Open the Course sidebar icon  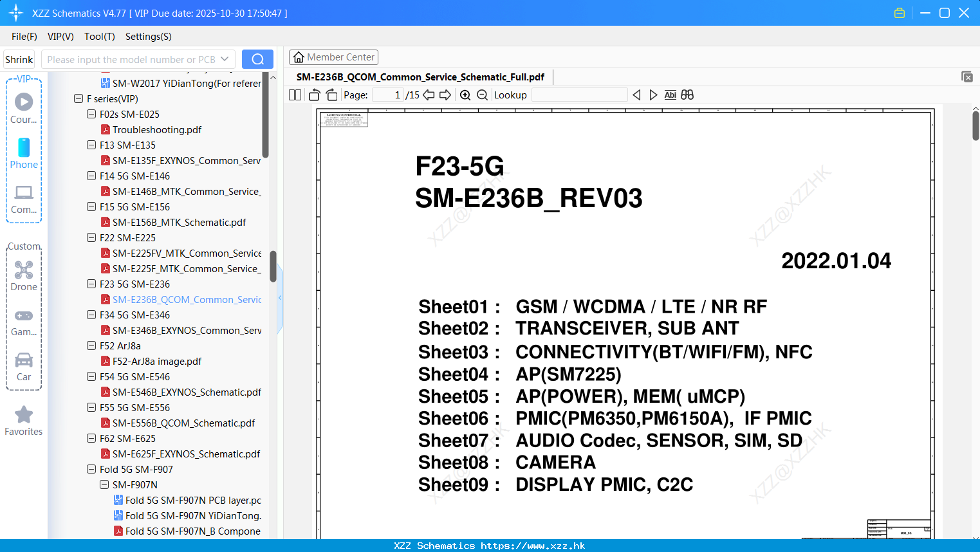coord(24,107)
